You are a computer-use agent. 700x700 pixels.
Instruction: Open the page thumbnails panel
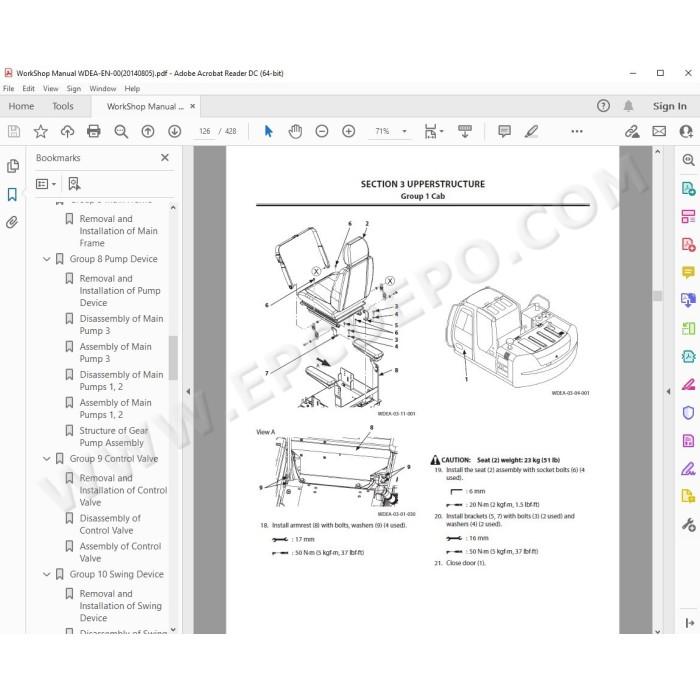pos(12,166)
